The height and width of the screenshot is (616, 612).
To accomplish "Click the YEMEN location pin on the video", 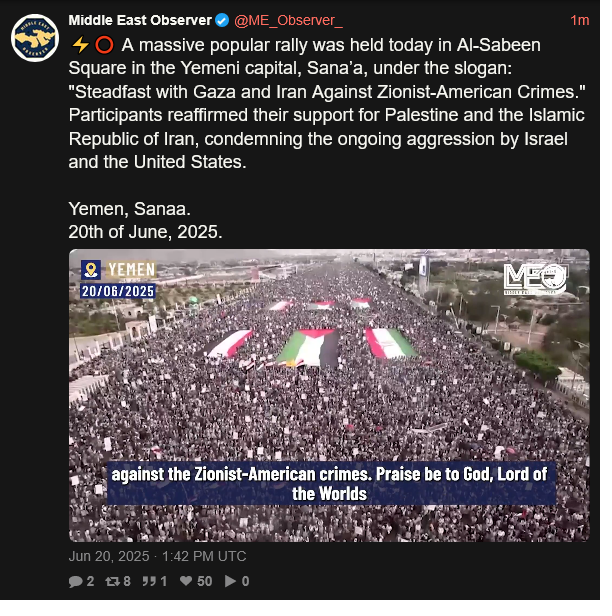I will point(91,270).
